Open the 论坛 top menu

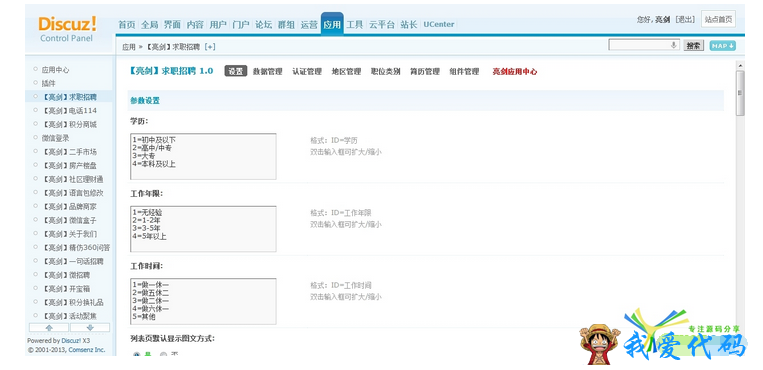(x=264, y=24)
